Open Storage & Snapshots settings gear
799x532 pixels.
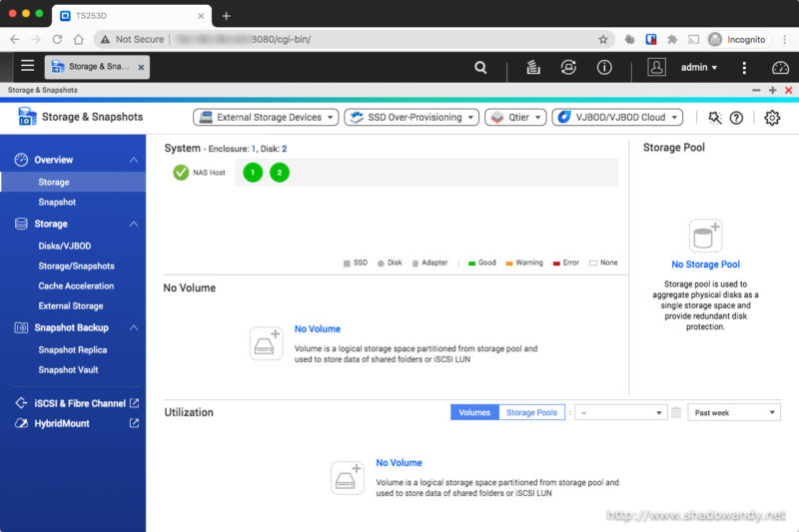(771, 118)
